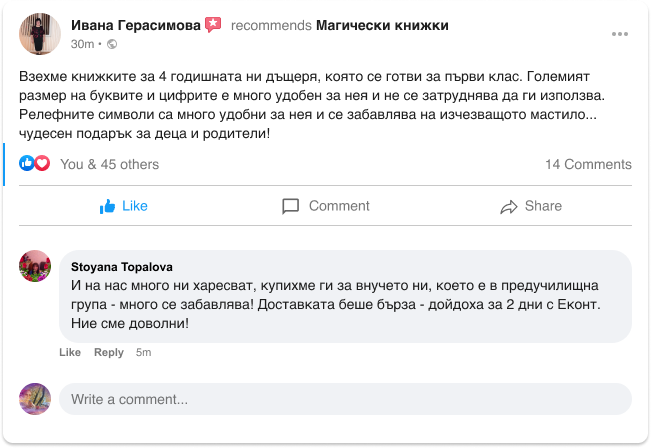Click the Write a comment field
651x448 pixels.
click(345, 399)
